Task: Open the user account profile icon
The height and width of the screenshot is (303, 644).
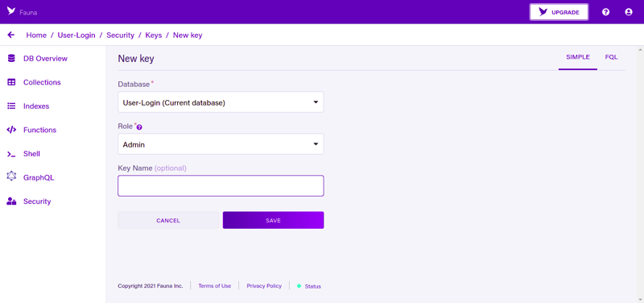Action: (x=629, y=12)
